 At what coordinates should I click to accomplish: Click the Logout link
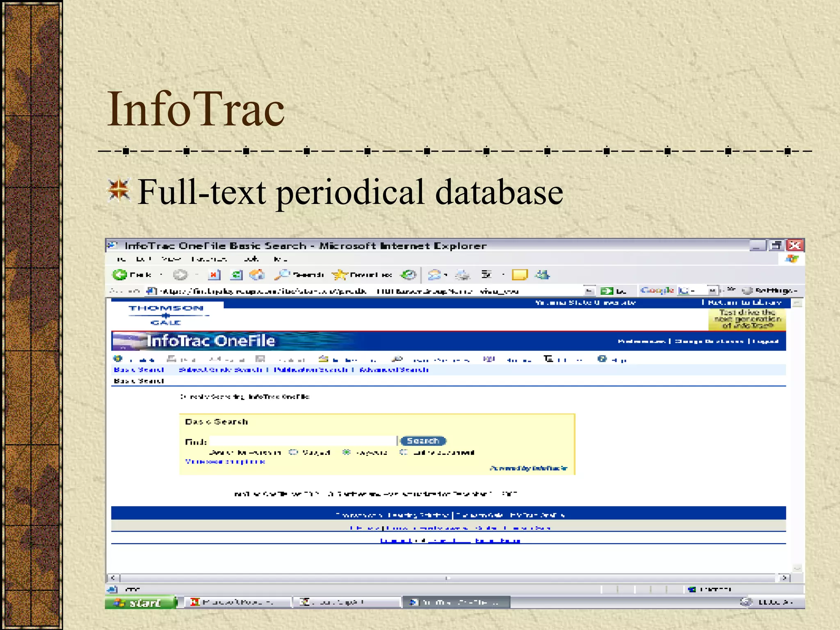pos(765,341)
